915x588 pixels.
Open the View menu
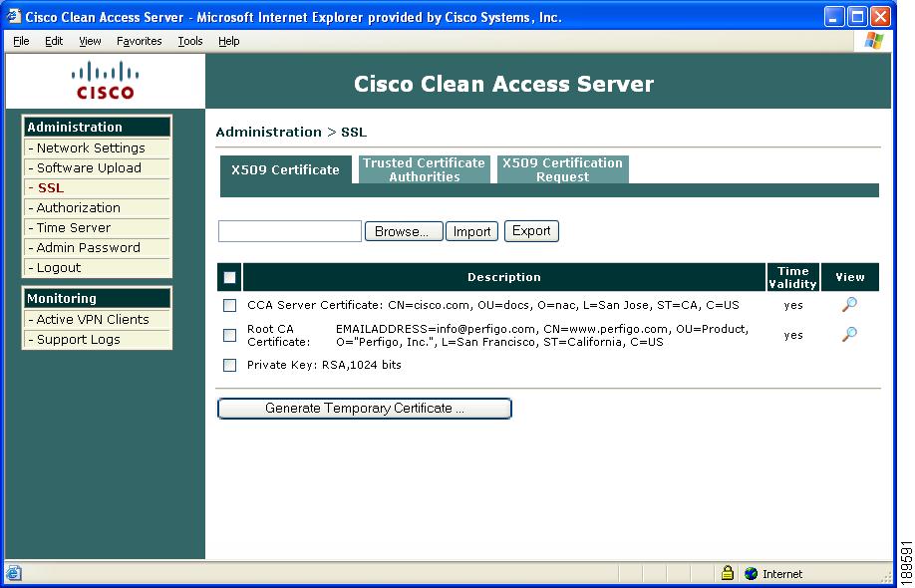90,41
